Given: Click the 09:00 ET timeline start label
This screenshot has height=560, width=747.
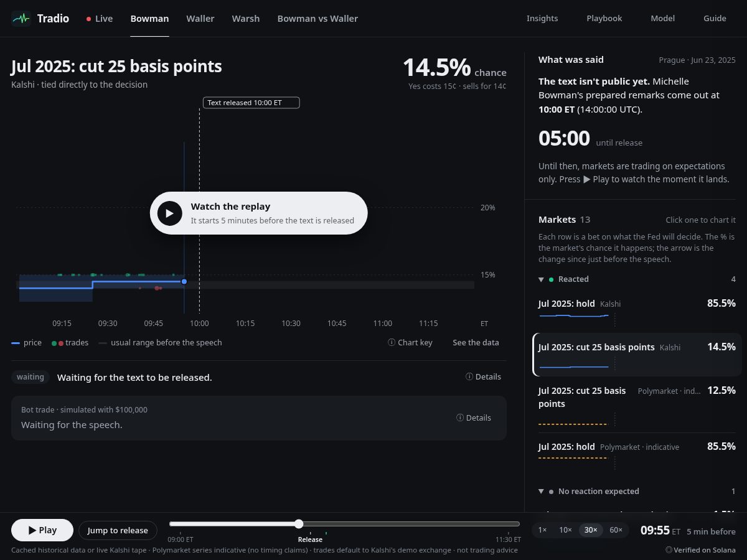Looking at the screenshot, I should (x=181, y=539).
